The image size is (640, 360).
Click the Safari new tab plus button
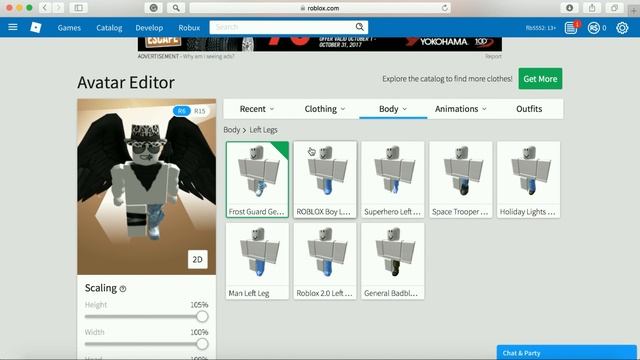tap(634, 11)
